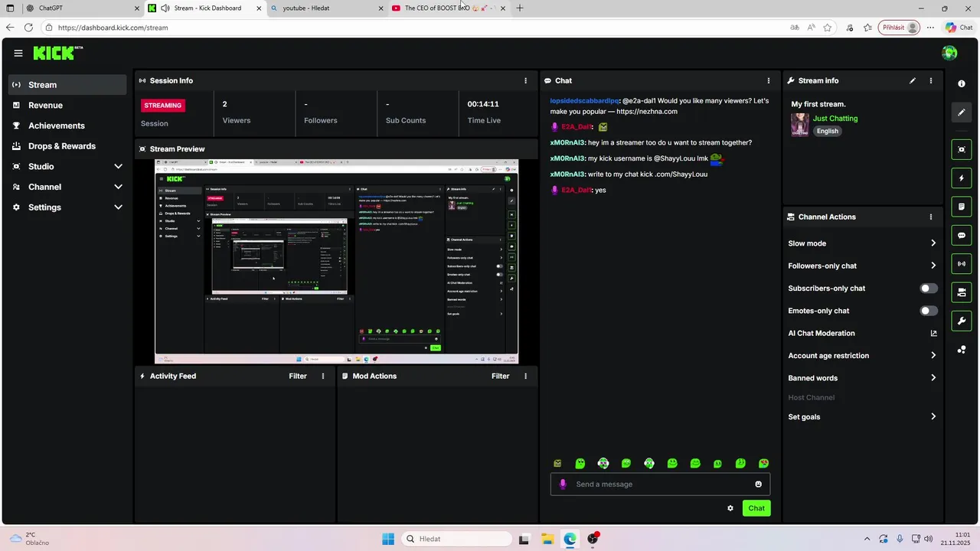Open Channel Actions options menu
This screenshot has width=980, height=551.
(x=931, y=217)
